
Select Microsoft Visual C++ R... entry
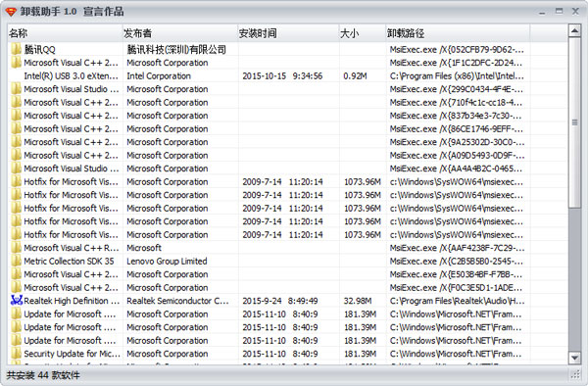tap(72, 248)
